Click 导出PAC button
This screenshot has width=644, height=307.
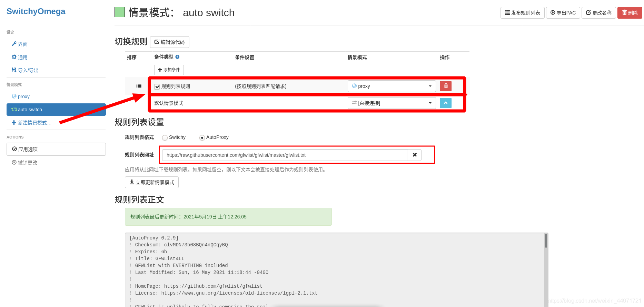click(x=563, y=13)
